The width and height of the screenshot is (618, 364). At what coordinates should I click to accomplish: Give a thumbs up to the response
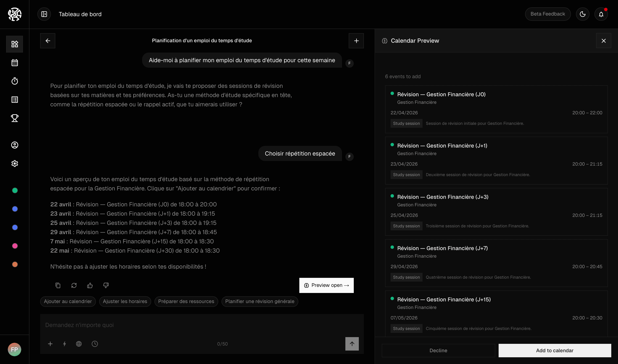pyautogui.click(x=90, y=285)
